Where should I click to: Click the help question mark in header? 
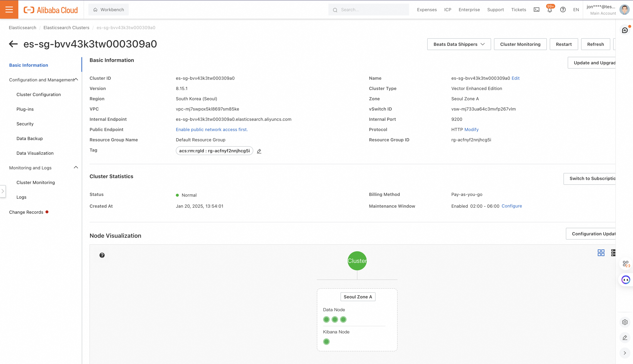point(563,10)
